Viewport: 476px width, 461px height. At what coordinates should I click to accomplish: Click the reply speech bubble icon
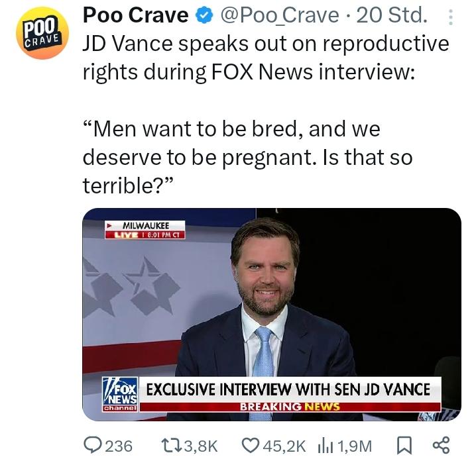point(93,446)
